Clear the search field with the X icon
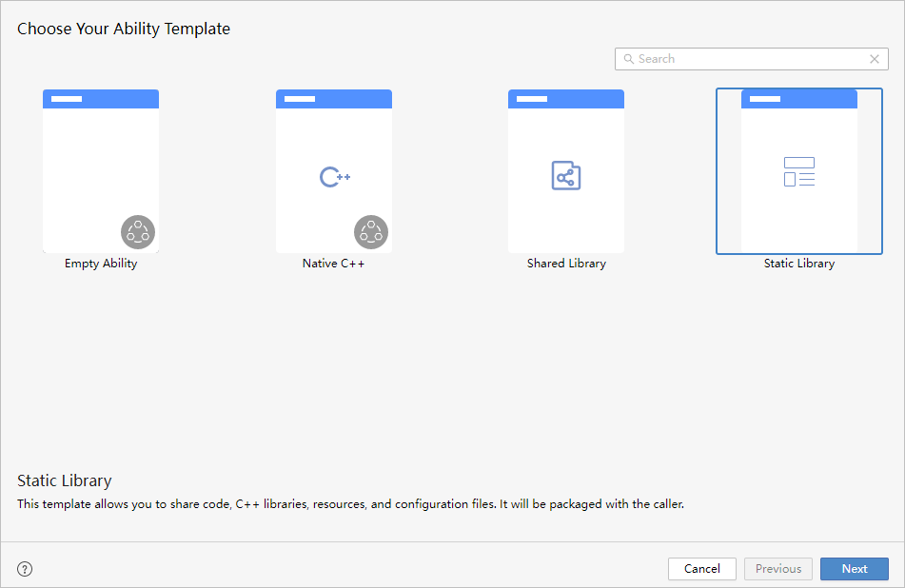 875,59
